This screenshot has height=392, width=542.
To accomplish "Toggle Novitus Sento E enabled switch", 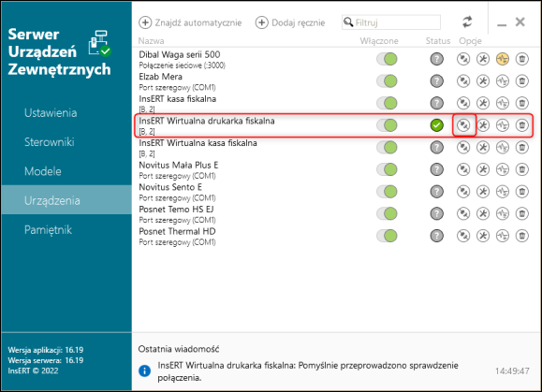I will coord(387,192).
